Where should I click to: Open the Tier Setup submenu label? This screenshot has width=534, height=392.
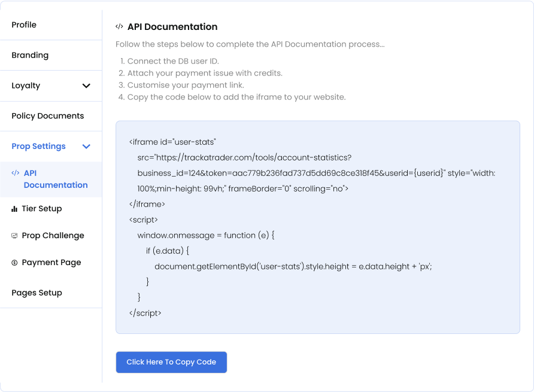click(42, 209)
